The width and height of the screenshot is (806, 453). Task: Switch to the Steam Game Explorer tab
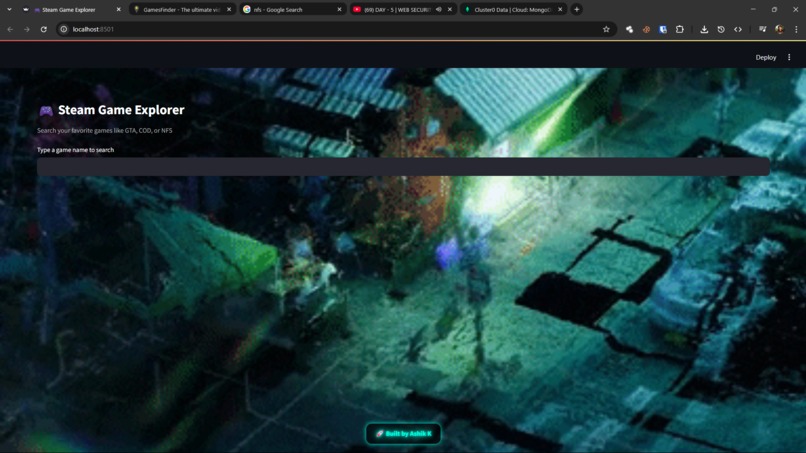pos(72,9)
